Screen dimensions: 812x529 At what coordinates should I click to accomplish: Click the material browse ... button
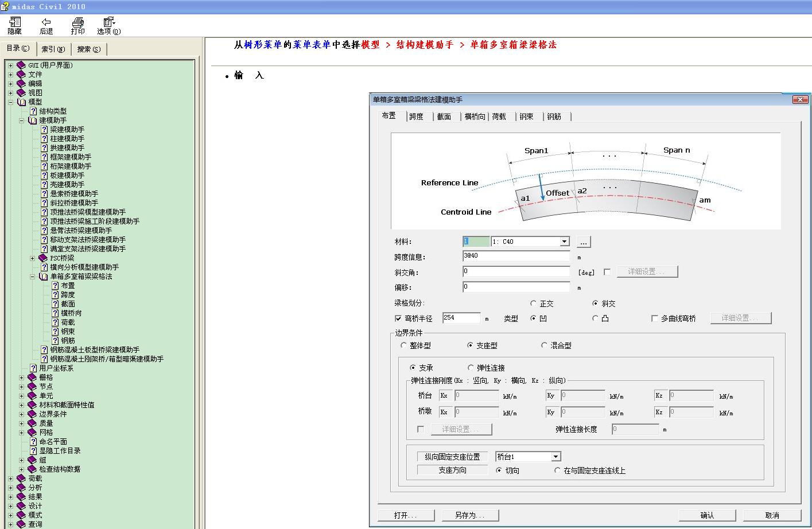pyautogui.click(x=583, y=242)
